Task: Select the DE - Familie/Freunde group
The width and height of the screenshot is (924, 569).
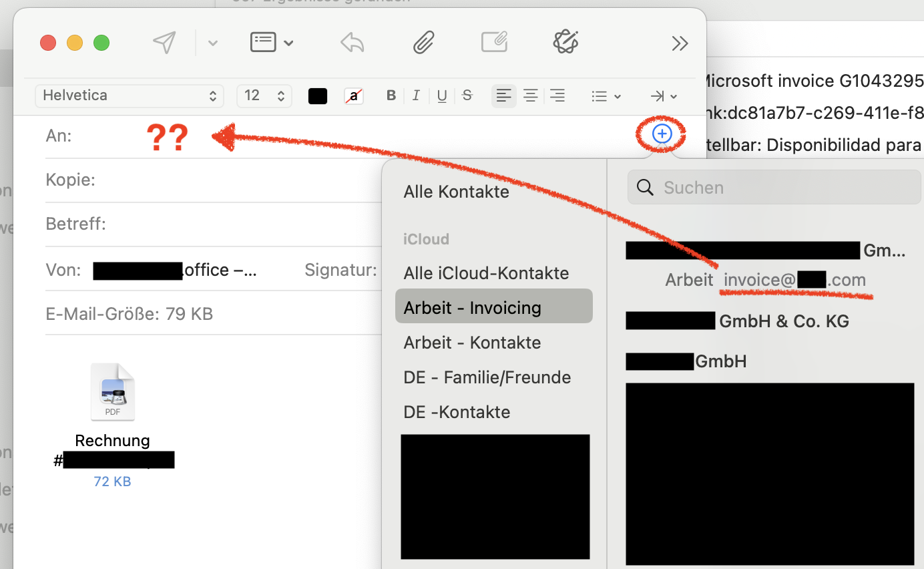Action: pos(487,377)
